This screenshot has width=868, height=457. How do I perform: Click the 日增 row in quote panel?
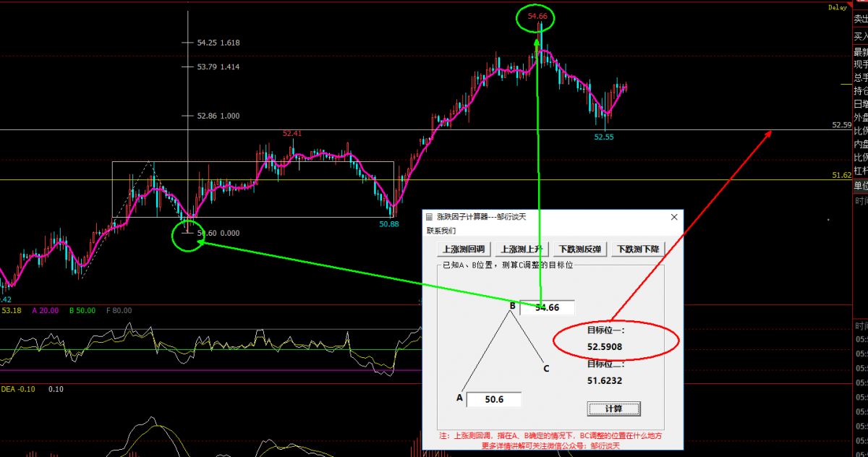861,104
